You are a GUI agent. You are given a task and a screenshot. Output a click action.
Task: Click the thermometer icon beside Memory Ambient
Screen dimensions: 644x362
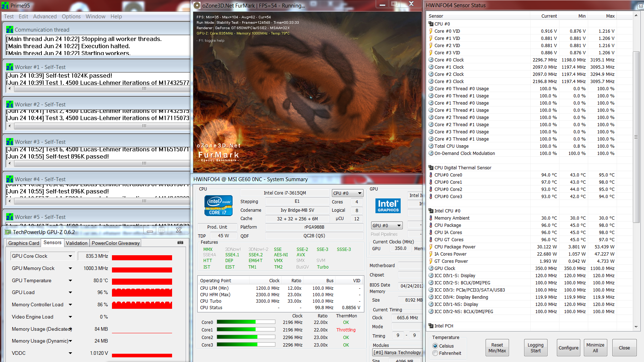click(x=431, y=218)
